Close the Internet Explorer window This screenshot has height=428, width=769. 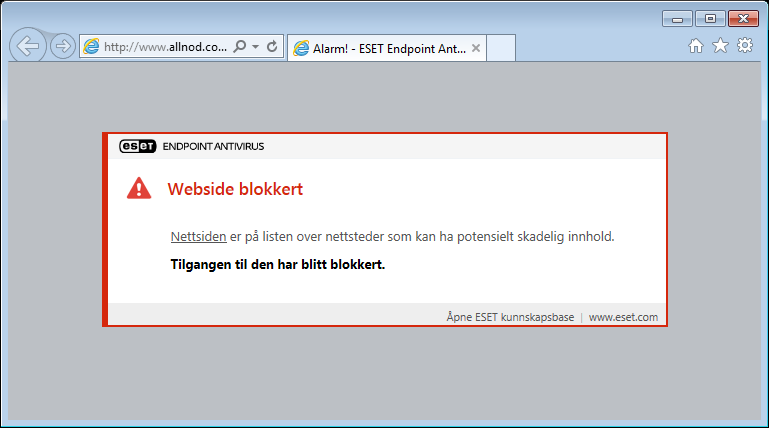pyautogui.click(x=743, y=19)
